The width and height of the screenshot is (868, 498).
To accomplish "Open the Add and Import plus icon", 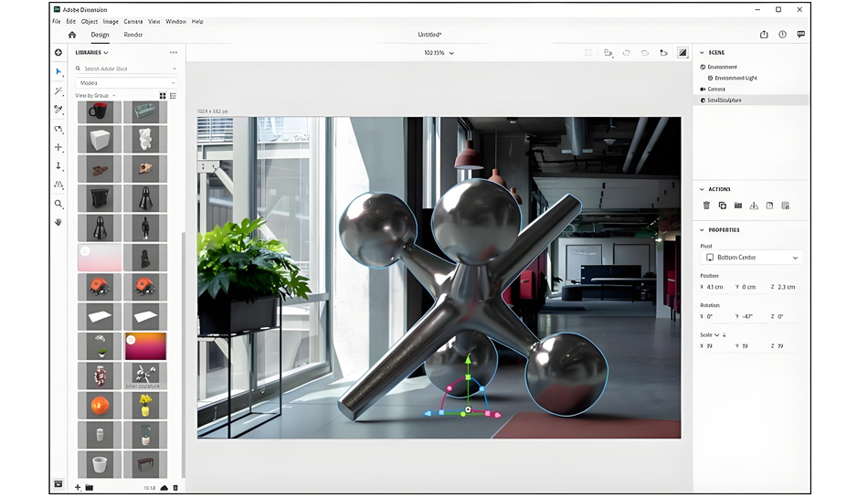I will 58,53.
